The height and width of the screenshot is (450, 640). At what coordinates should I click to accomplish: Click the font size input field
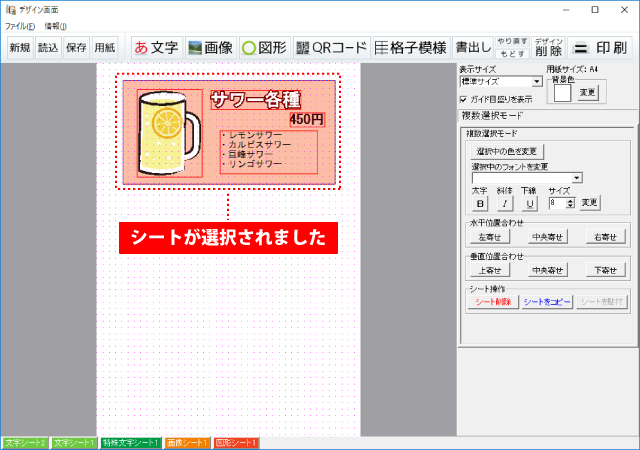coord(558,203)
